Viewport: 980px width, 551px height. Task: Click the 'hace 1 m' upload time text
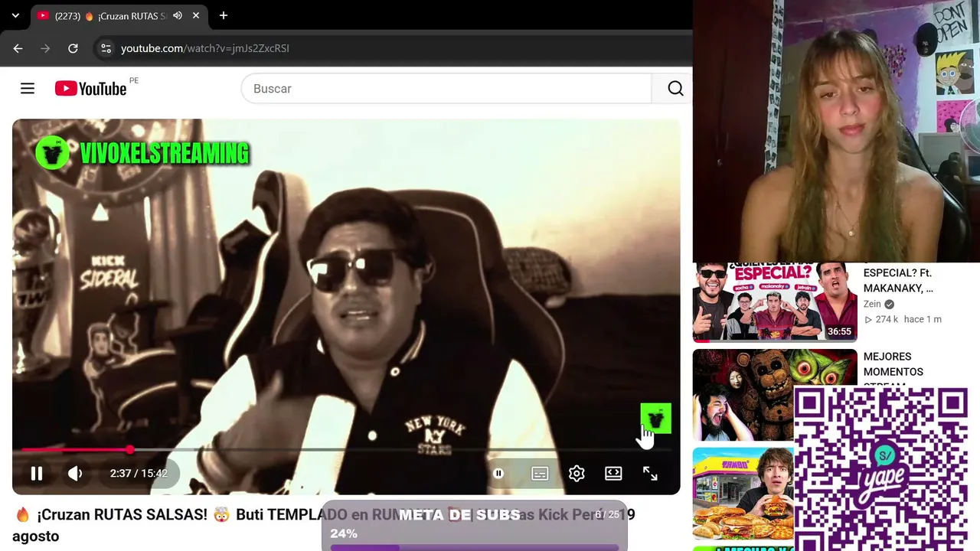point(923,319)
